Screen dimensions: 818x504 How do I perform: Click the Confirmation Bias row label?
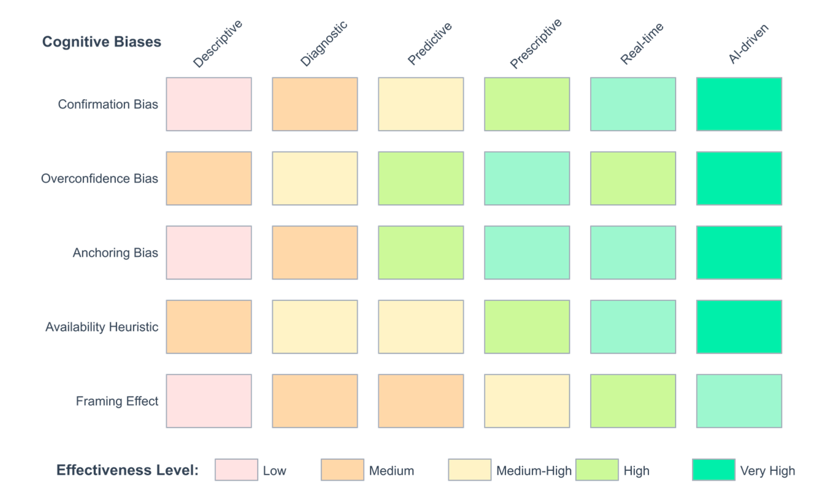tap(108, 104)
